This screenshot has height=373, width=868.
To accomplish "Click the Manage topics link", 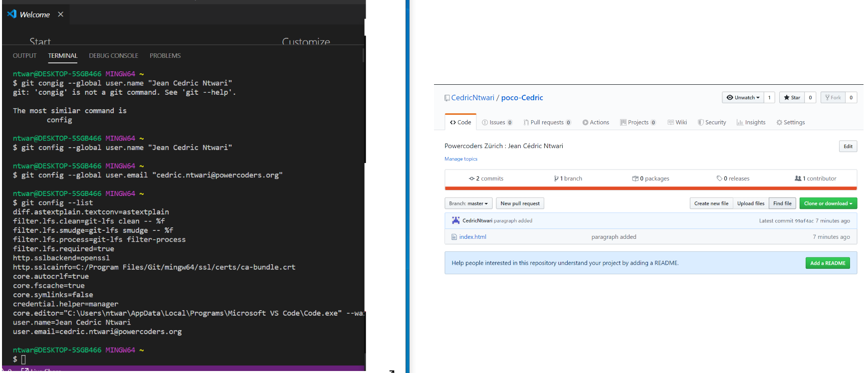I will tap(461, 159).
